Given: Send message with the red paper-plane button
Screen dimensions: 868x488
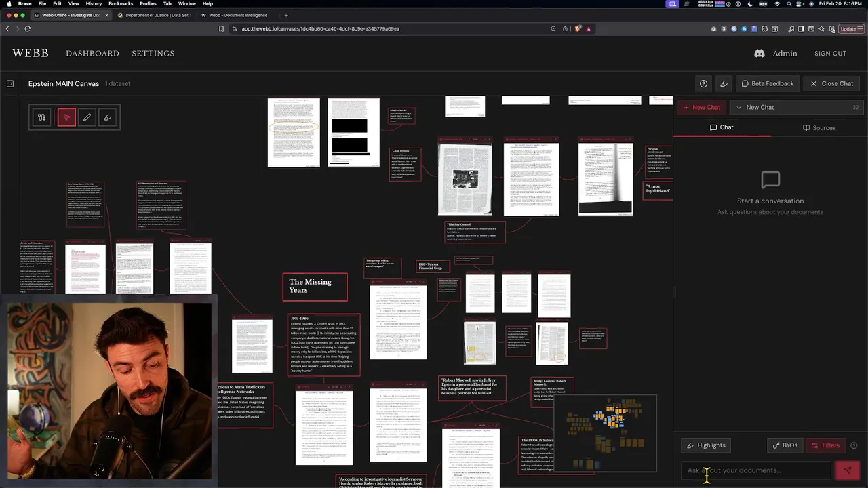Looking at the screenshot, I should pos(847,470).
